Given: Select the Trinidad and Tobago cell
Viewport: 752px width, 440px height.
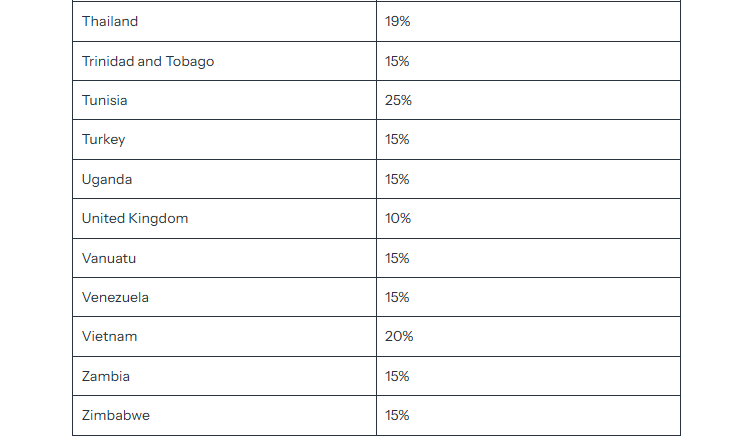Looking at the screenshot, I should 224,61.
